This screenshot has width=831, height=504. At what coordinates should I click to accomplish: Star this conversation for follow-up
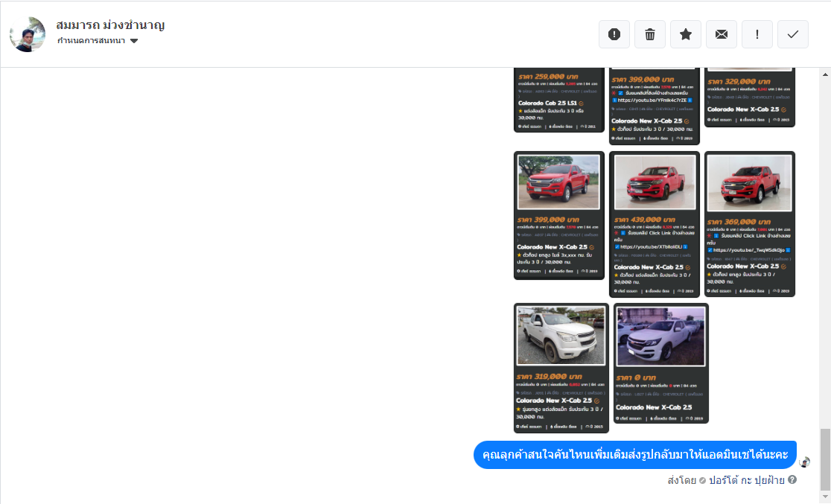point(686,34)
